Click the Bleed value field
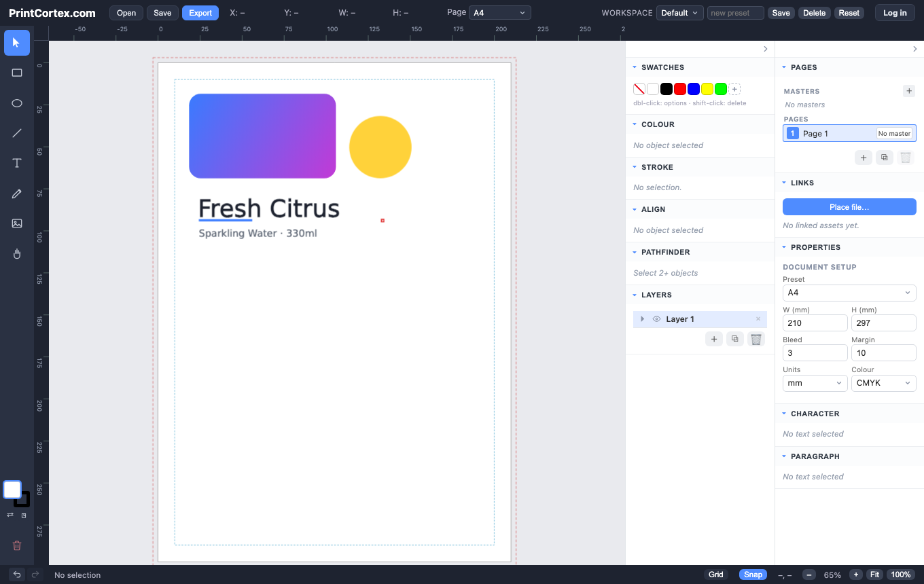Image resolution: width=924 pixels, height=584 pixels. tap(815, 353)
